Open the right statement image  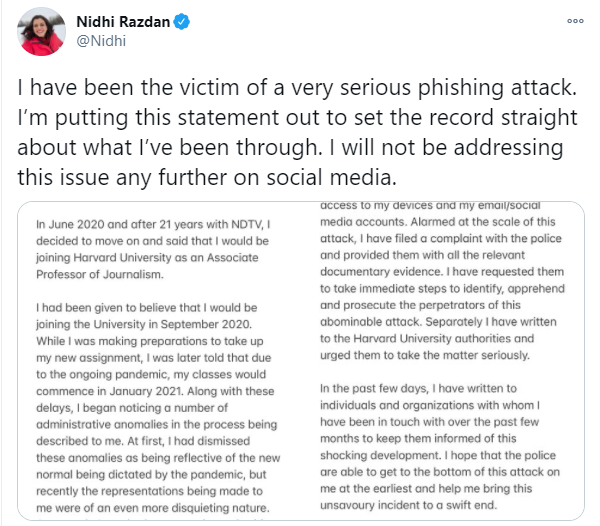coord(438,360)
